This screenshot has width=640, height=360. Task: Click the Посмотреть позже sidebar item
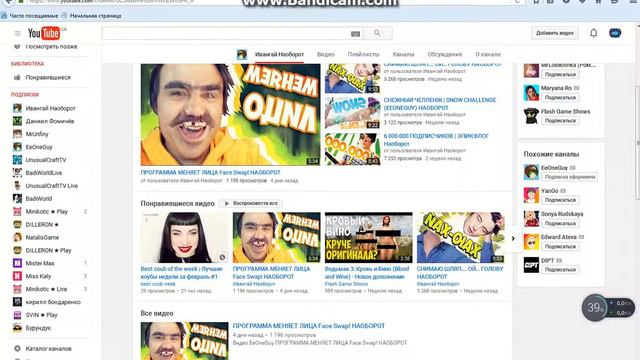click(x=50, y=46)
